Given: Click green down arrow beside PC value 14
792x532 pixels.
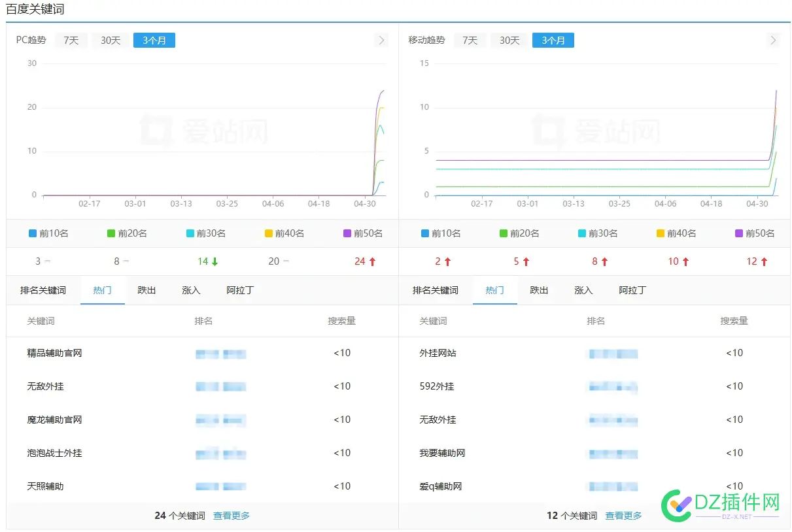Looking at the screenshot, I should [x=215, y=261].
